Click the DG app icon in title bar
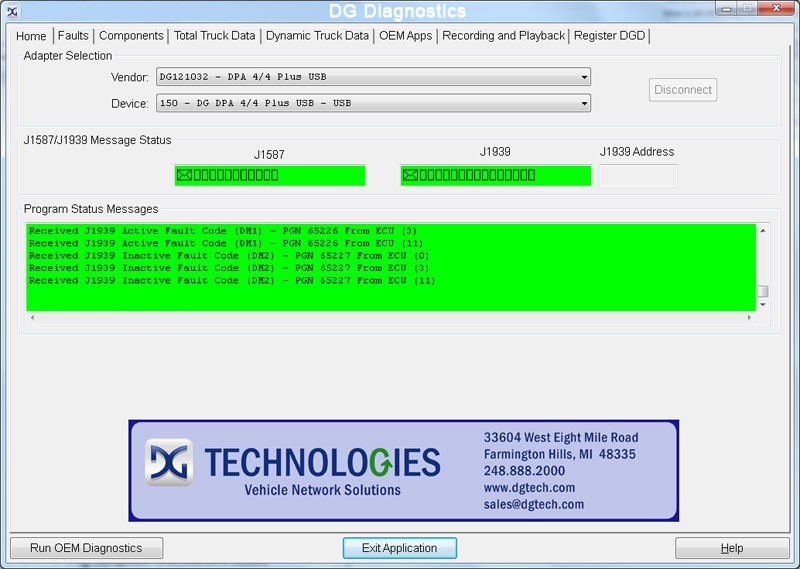 tap(12, 11)
